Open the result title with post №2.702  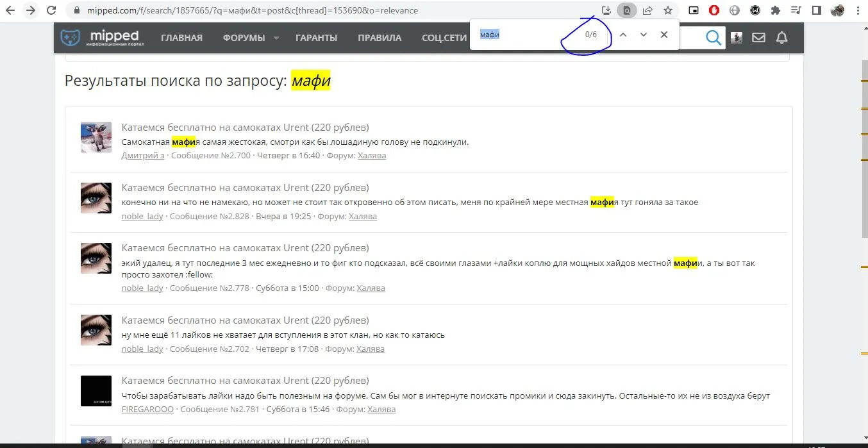click(x=246, y=320)
